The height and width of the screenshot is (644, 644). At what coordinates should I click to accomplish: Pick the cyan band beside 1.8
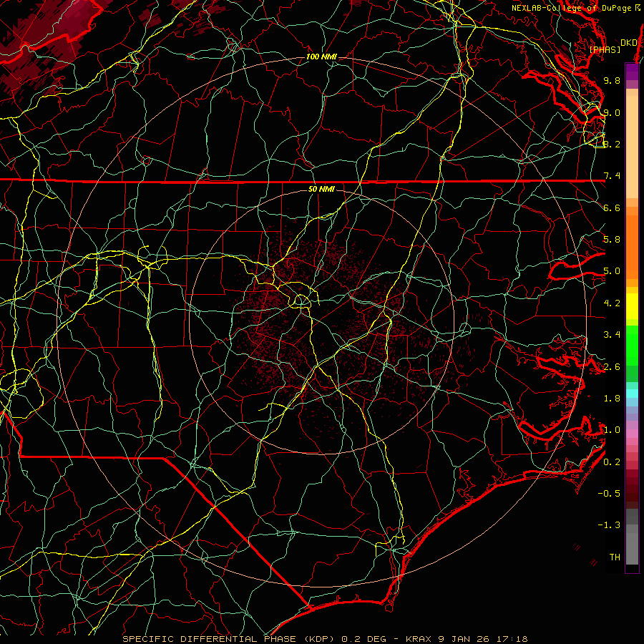[632, 394]
